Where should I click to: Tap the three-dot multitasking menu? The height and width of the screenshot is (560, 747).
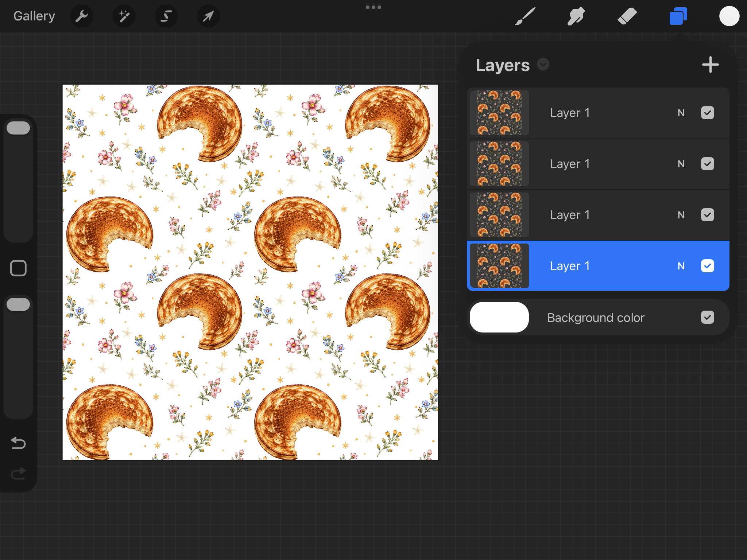tap(373, 7)
